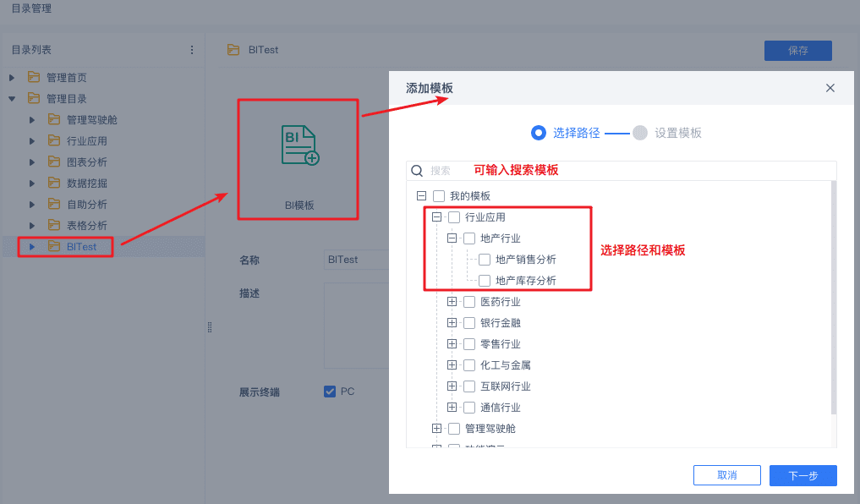Expand 数据挖掘 in directory list

coord(32,184)
